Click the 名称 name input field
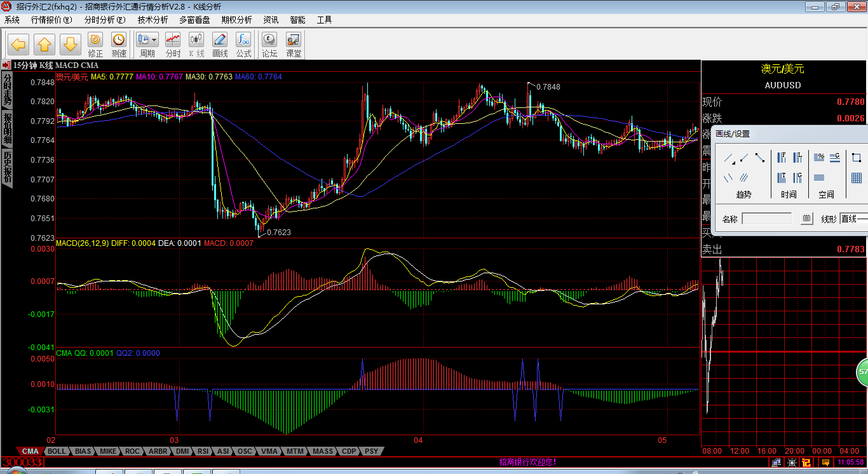 click(767, 219)
